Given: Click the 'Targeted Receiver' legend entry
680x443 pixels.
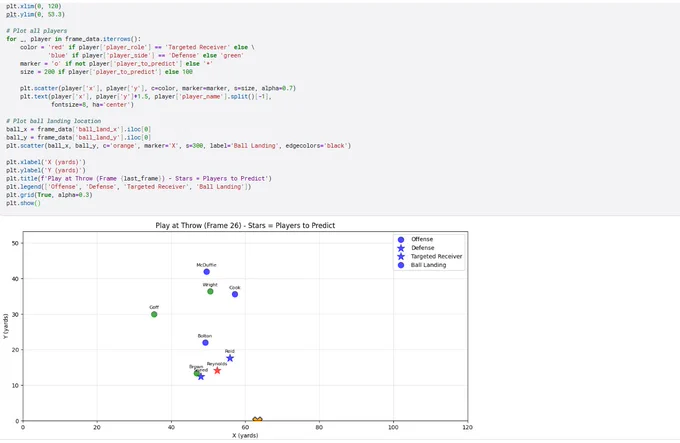Looking at the screenshot, I should coord(436,257).
